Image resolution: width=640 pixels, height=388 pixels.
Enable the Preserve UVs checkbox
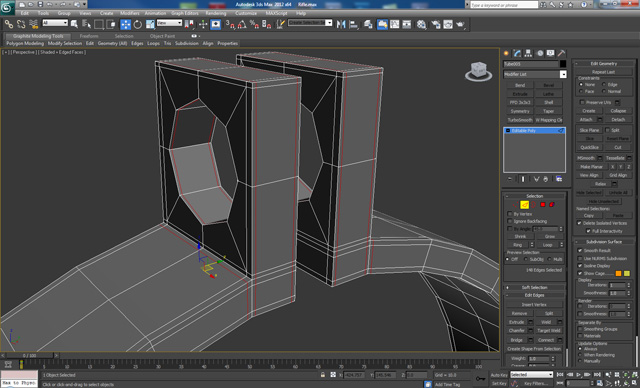point(582,102)
